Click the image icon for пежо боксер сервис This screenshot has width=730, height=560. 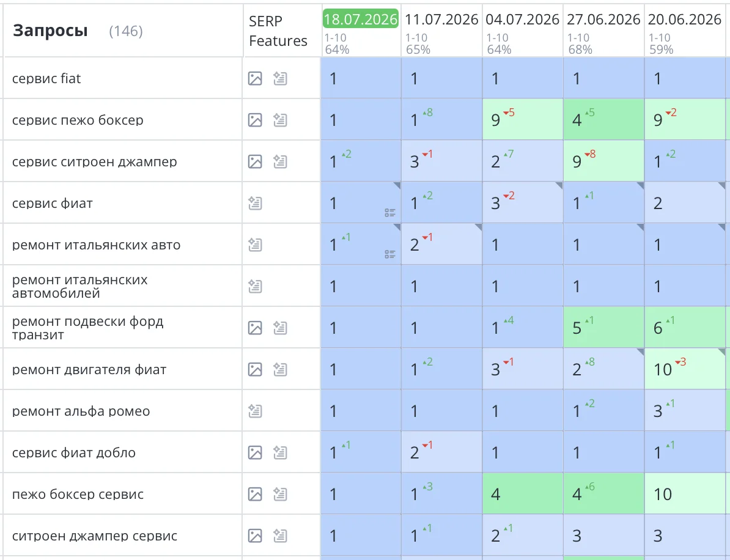(x=255, y=495)
